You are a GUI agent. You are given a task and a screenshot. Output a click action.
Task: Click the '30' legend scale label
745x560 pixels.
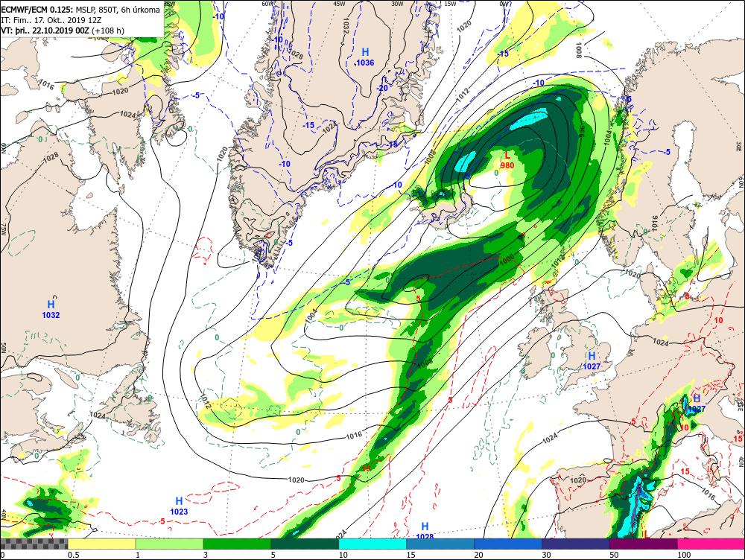click(x=546, y=555)
